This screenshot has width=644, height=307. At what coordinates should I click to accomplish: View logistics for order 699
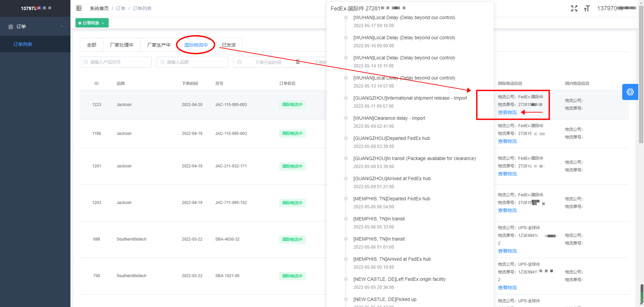coord(507,251)
